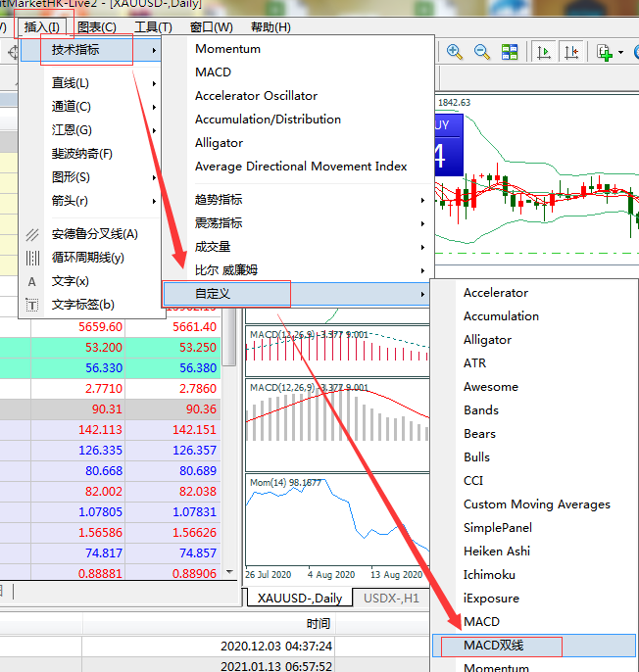Click the market watch vertical scrollbar
The width and height of the screenshot is (639, 672).
[230, 441]
